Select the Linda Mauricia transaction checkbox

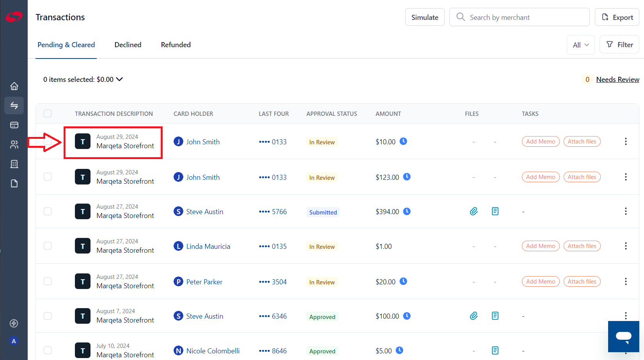[x=48, y=246]
